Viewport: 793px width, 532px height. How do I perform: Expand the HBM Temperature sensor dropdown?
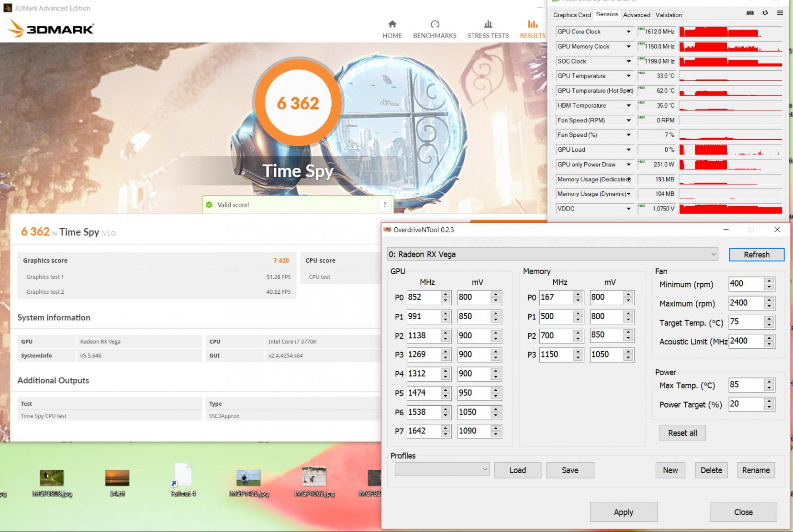[628, 105]
